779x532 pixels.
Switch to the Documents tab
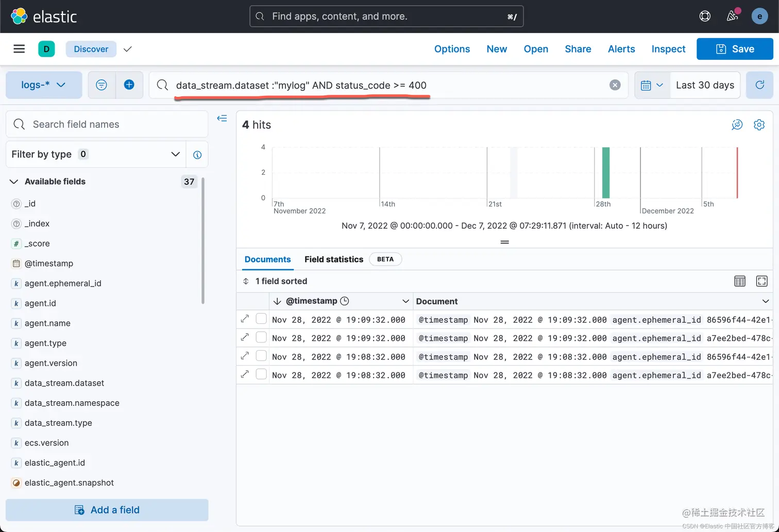(x=267, y=259)
